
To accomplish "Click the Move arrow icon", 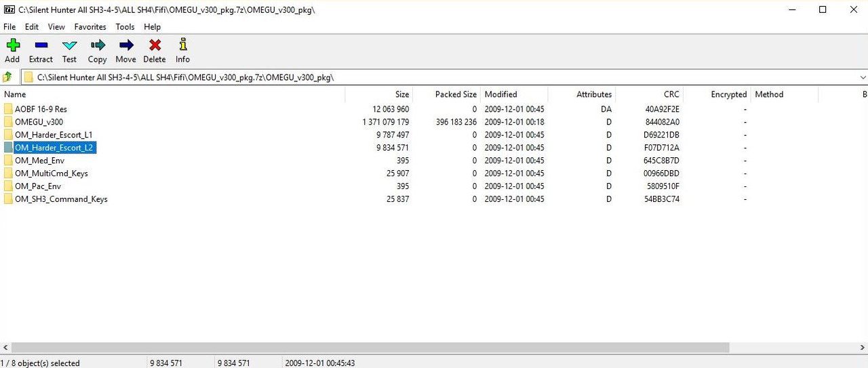I will click(126, 45).
